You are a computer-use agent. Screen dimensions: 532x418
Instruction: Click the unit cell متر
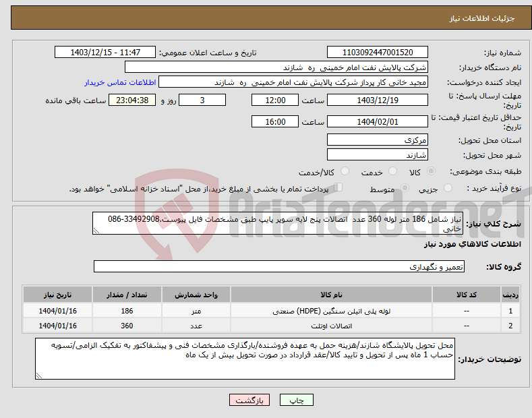196,311
